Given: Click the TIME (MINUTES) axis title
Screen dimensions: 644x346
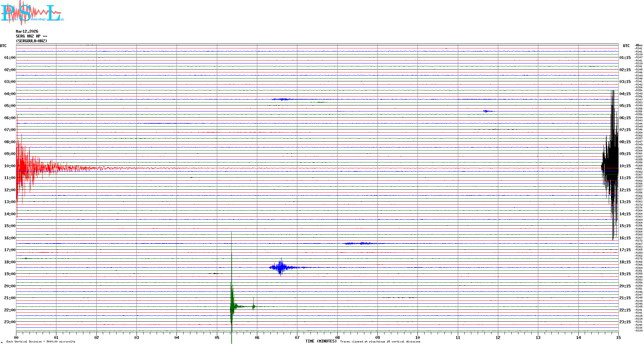Looking at the screenshot, I should [x=321, y=341].
